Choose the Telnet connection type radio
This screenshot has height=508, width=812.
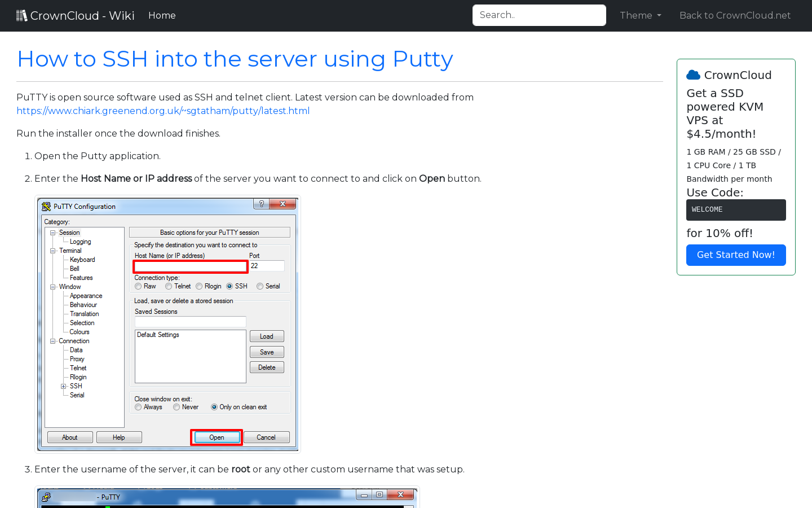[x=169, y=286]
